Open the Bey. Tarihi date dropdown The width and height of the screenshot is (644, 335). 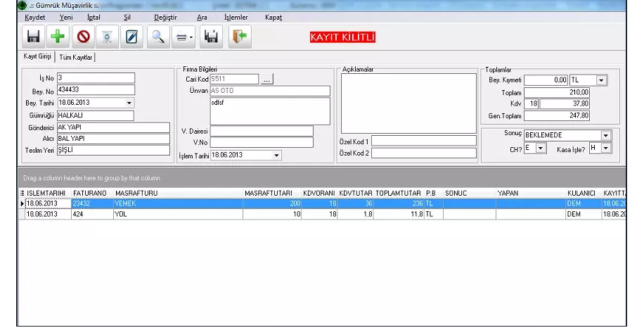coord(129,103)
